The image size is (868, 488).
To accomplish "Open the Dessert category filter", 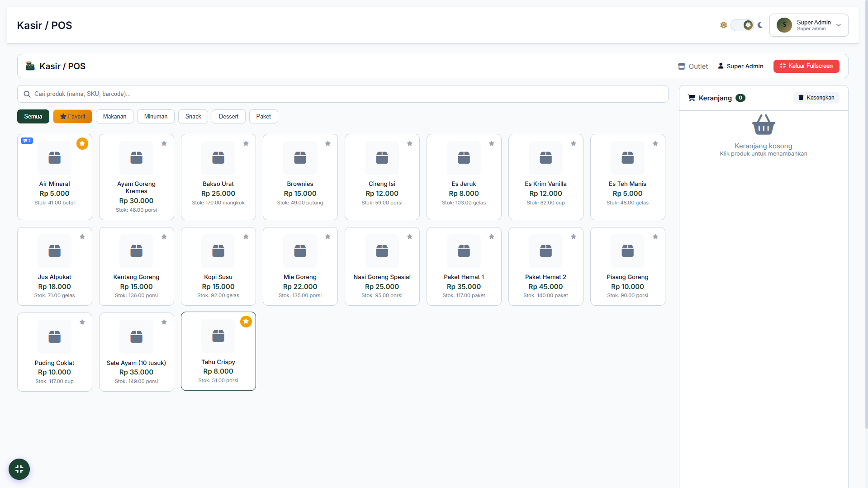I will (228, 116).
